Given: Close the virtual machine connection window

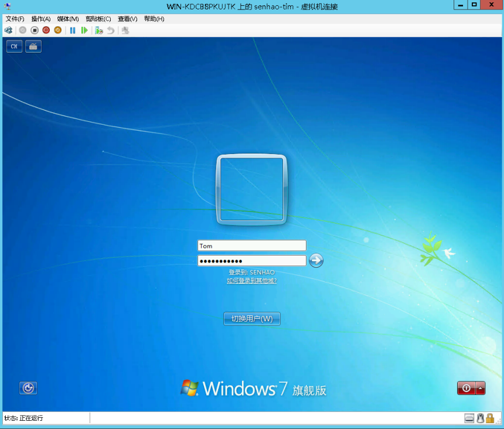Looking at the screenshot, I should coord(492,5).
